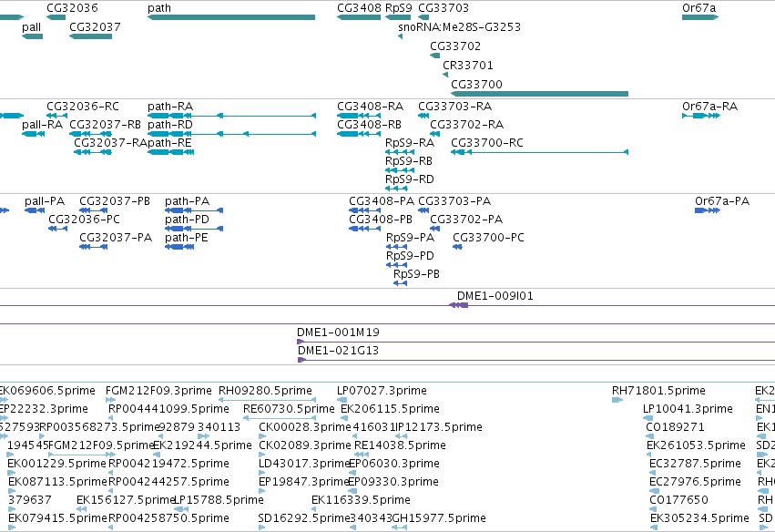Image resolution: width=775 pixels, height=532 pixels.
Task: Click the RE60730.5prime EST label
Action: click(x=289, y=409)
